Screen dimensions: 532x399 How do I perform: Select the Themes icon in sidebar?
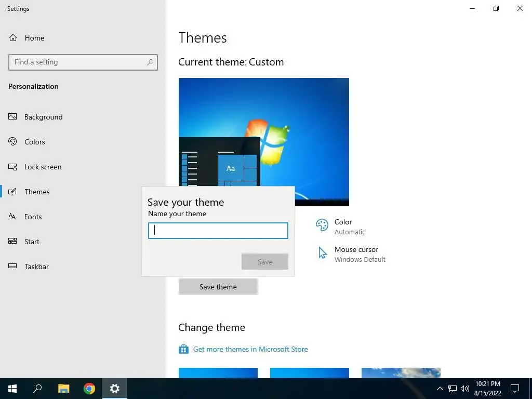12,192
